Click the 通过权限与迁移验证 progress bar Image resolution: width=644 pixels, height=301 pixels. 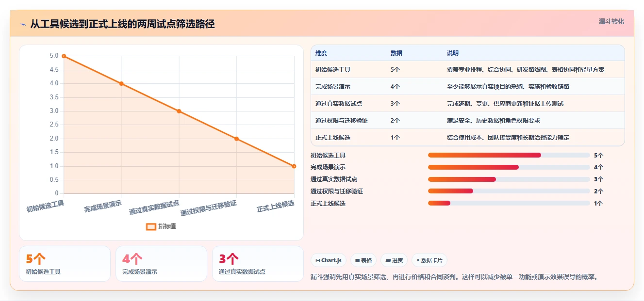coord(509,191)
